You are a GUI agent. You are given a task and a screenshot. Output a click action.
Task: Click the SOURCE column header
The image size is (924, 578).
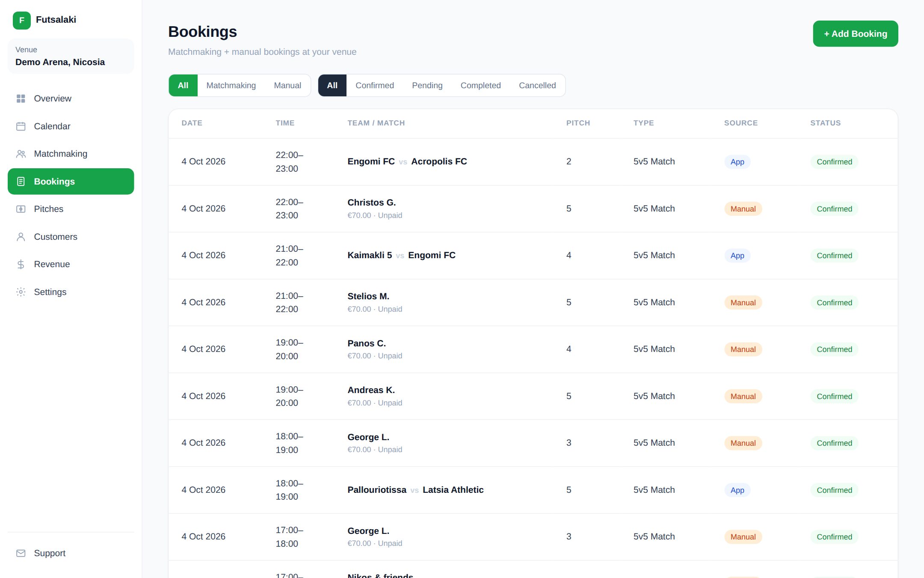coord(740,123)
